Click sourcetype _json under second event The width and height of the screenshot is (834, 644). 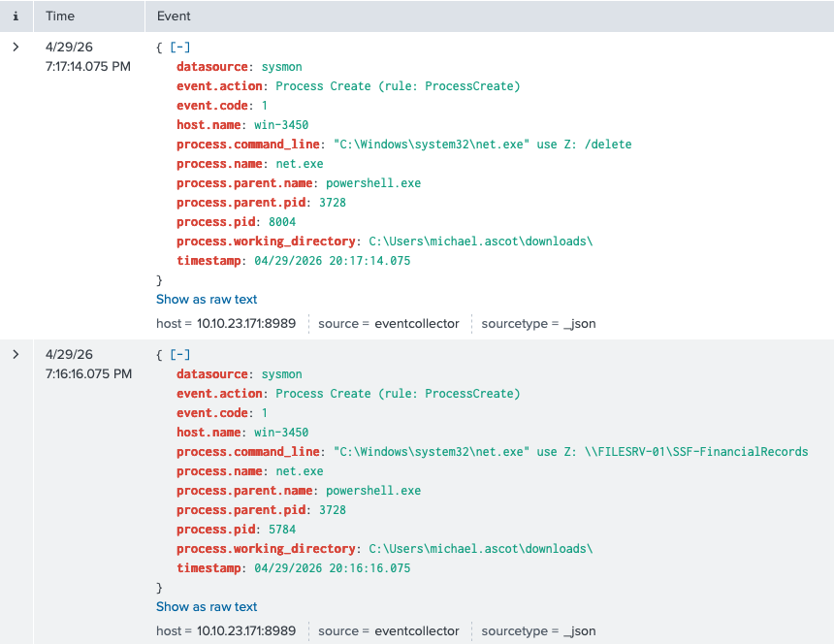pos(579,630)
